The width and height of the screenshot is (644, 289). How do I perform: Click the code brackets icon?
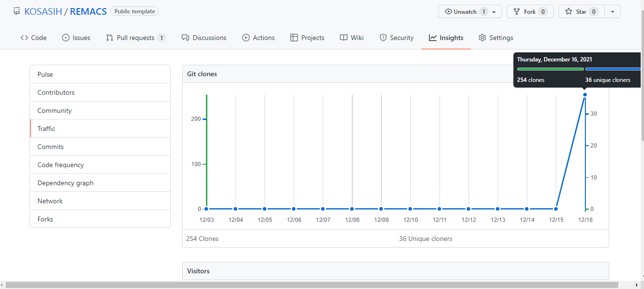pyautogui.click(x=24, y=38)
